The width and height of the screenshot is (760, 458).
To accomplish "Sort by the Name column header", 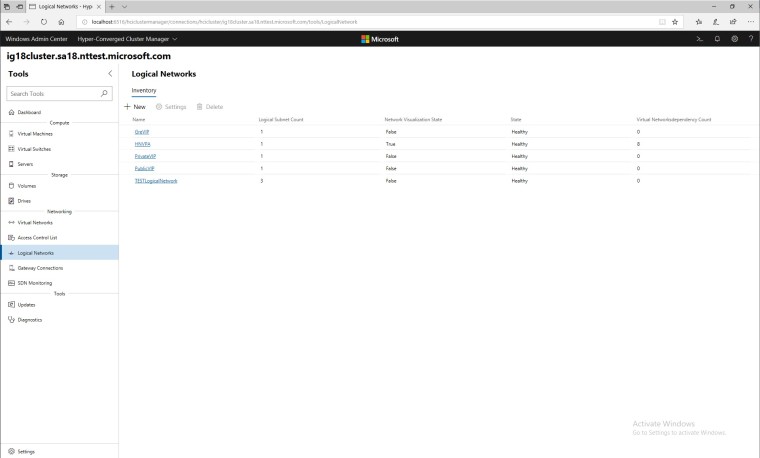I will (x=139, y=119).
